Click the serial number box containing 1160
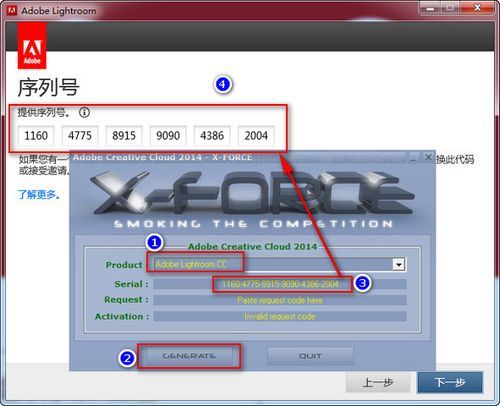 [x=36, y=136]
